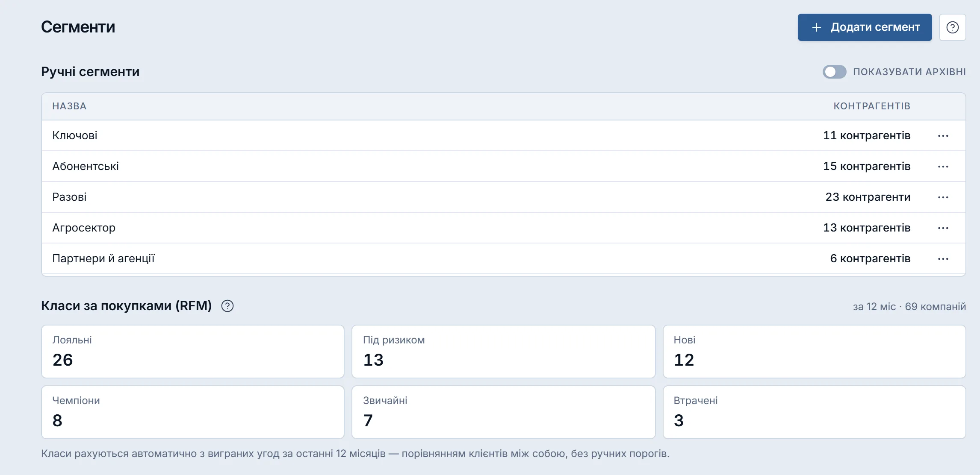Open the Під ризиком RFM card
Screen dimensions: 980x475
(x=503, y=352)
